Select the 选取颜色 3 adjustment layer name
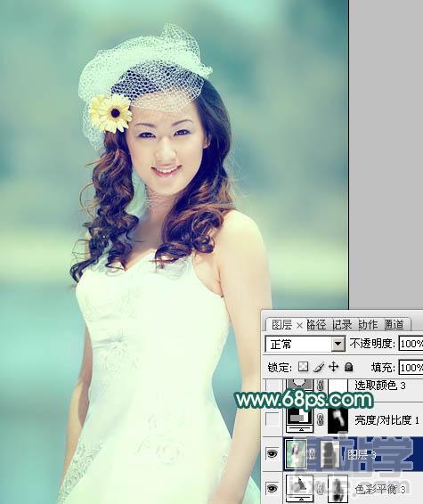The height and width of the screenshot is (504, 423). [380, 386]
